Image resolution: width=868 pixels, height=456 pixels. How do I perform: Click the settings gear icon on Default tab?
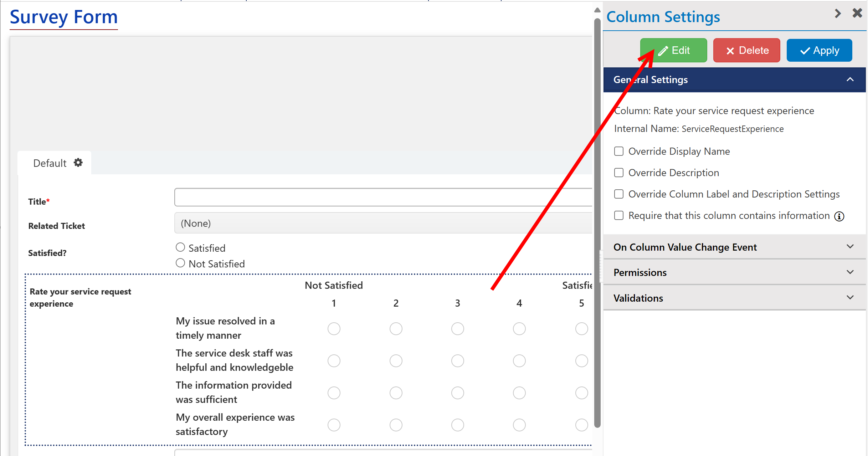[77, 163]
